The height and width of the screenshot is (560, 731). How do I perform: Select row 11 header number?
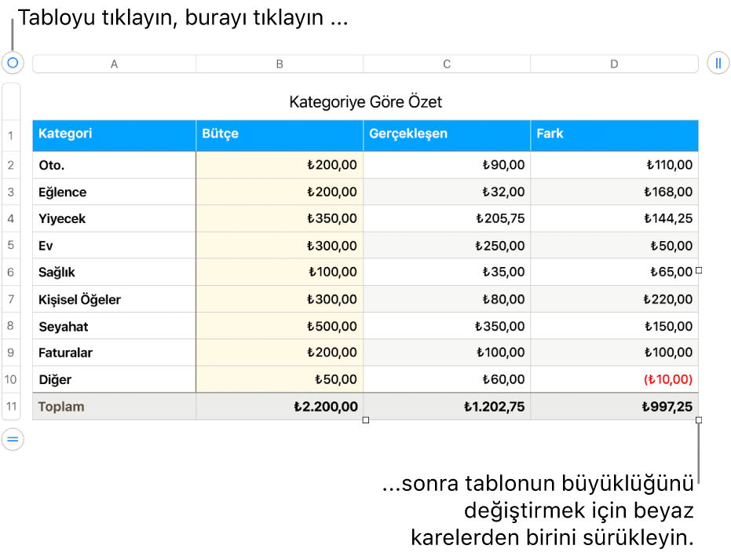11,407
